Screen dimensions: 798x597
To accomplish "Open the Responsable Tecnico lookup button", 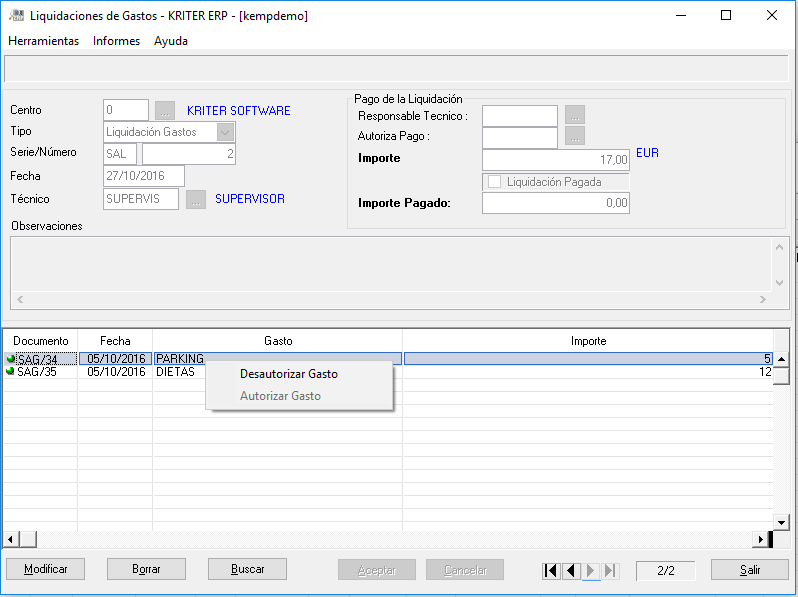I will tap(574, 115).
